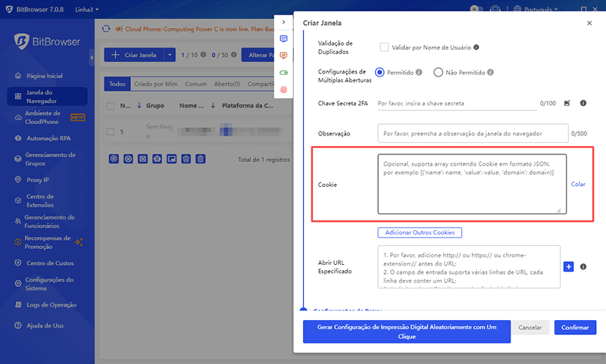This screenshot has height=364, width=606.
Task: Sort by the arrow next to N... column
Action: click(x=139, y=105)
